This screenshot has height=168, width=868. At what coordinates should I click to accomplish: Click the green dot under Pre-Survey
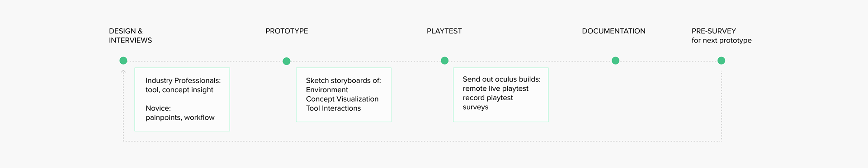point(721,61)
